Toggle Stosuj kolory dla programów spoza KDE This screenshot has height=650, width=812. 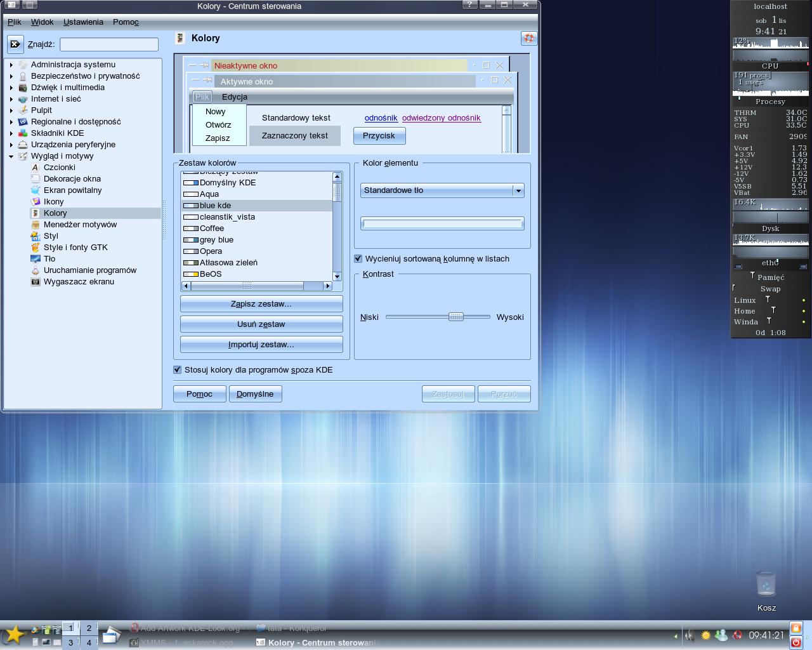tap(178, 370)
